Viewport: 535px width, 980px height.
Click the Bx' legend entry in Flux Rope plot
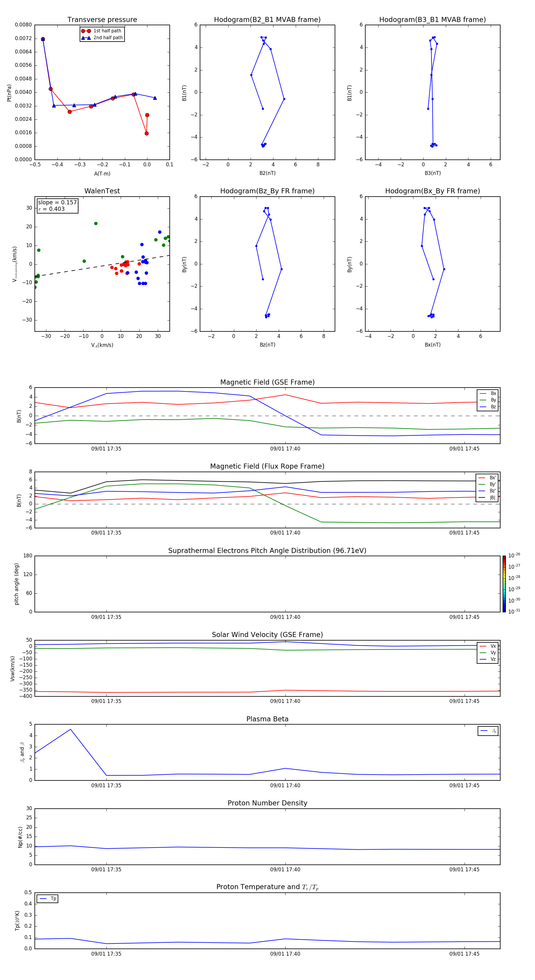[x=487, y=478]
